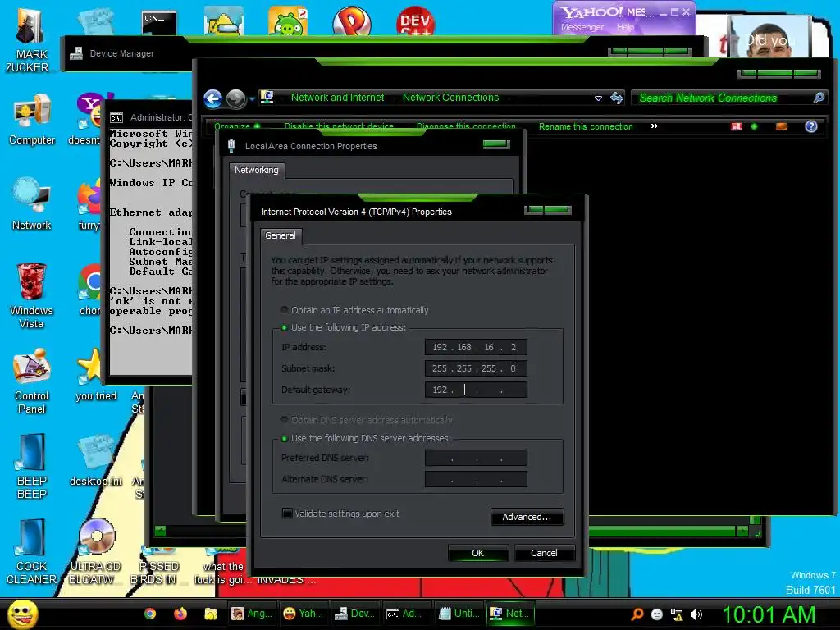The height and width of the screenshot is (630, 840).
Task: Click the preview pane icon in toolbar
Action: point(782,126)
